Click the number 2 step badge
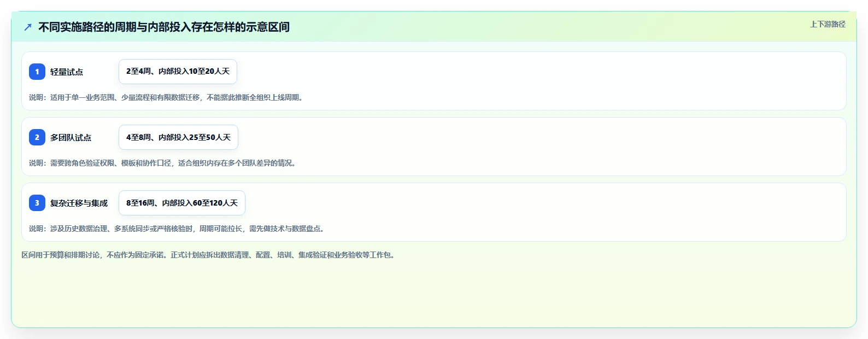This screenshot has width=868, height=339. [x=37, y=137]
